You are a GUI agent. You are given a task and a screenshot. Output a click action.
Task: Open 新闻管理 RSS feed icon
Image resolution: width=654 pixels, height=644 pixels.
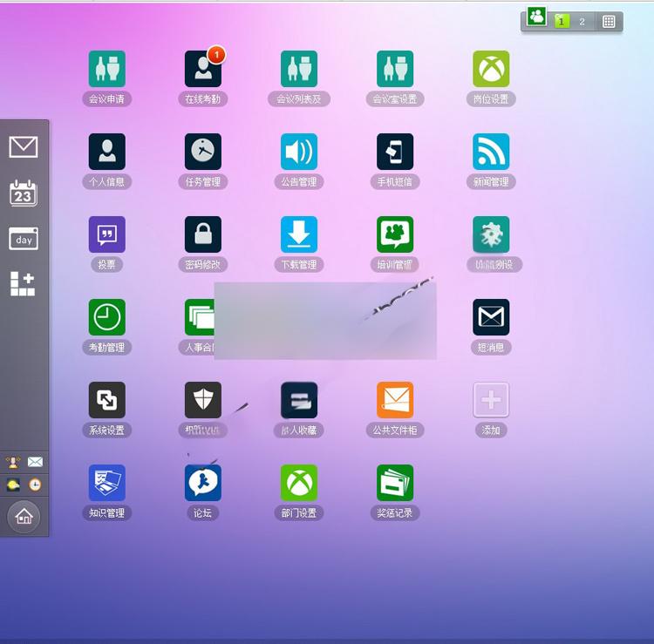(491, 152)
